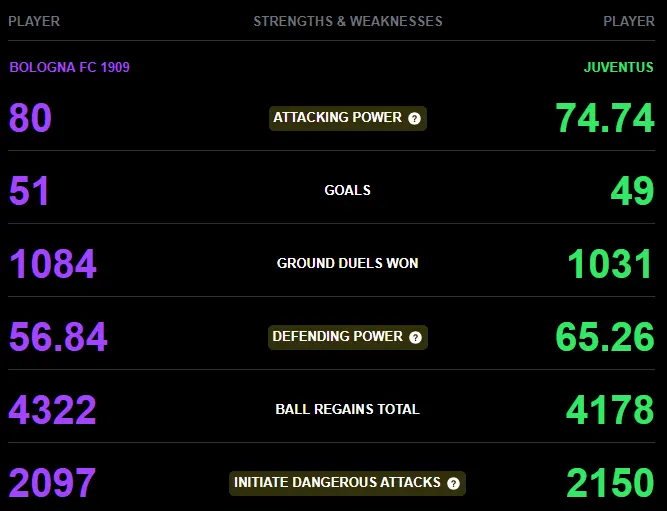Click Bologna's goals value 51
Image resolution: width=667 pixels, height=511 pixels.
pos(29,191)
